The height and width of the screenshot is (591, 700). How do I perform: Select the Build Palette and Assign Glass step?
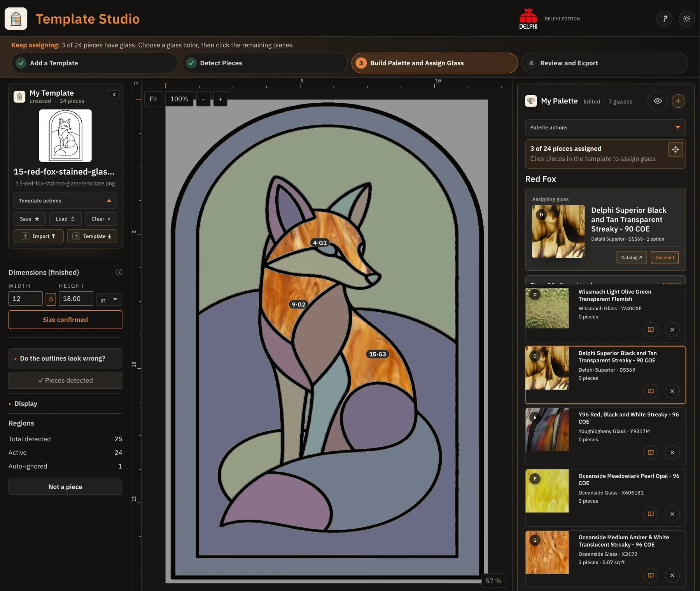point(435,63)
